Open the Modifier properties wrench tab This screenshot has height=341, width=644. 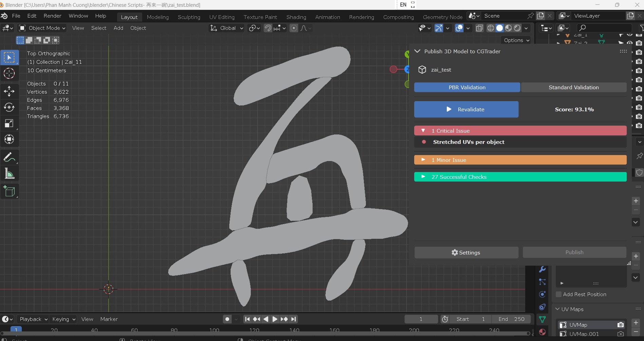click(542, 269)
